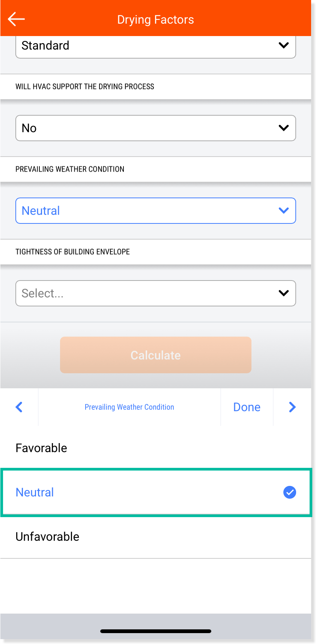Screen dimensions: 316x644
Task: Tap Done in the picker toolbar
Action: 247,407
